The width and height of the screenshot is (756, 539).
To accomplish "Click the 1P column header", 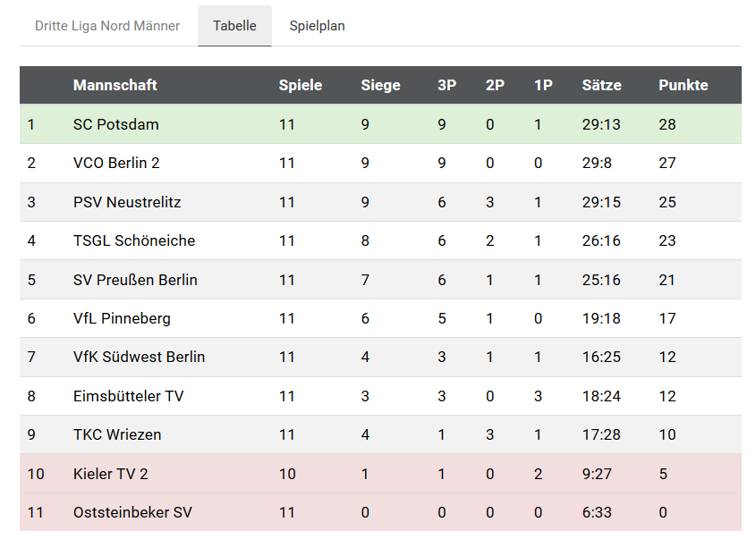I will point(542,85).
